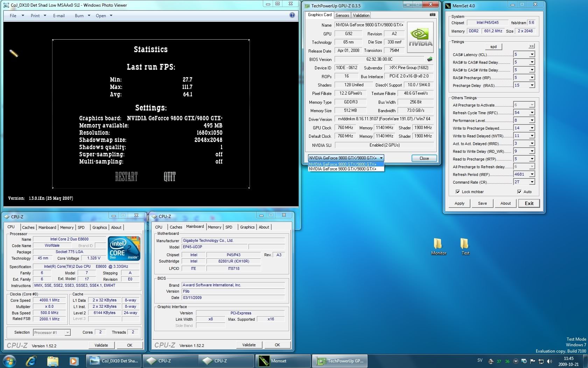Click the GPU-Z BIOS Version field

coord(379,59)
